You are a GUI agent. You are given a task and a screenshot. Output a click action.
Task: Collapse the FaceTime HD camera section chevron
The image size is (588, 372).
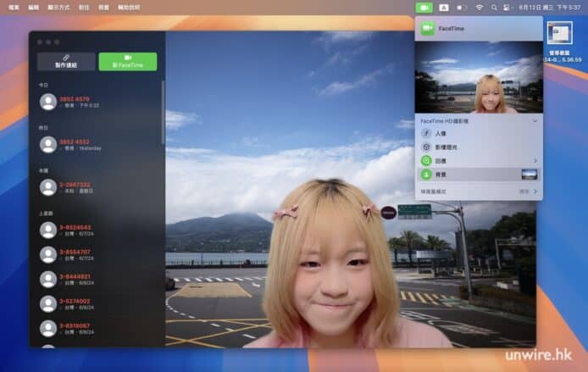tap(535, 121)
